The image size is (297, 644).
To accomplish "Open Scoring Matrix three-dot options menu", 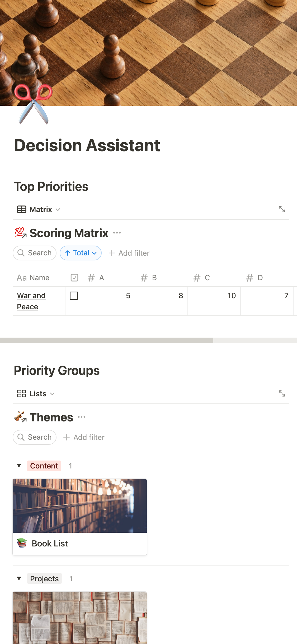I will pos(117,233).
